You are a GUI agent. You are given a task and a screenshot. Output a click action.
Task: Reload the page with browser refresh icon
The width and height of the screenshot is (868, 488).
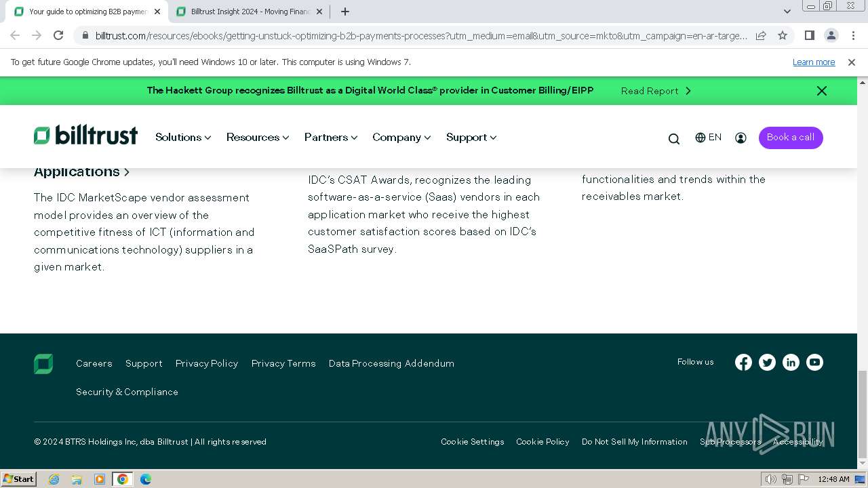point(58,35)
